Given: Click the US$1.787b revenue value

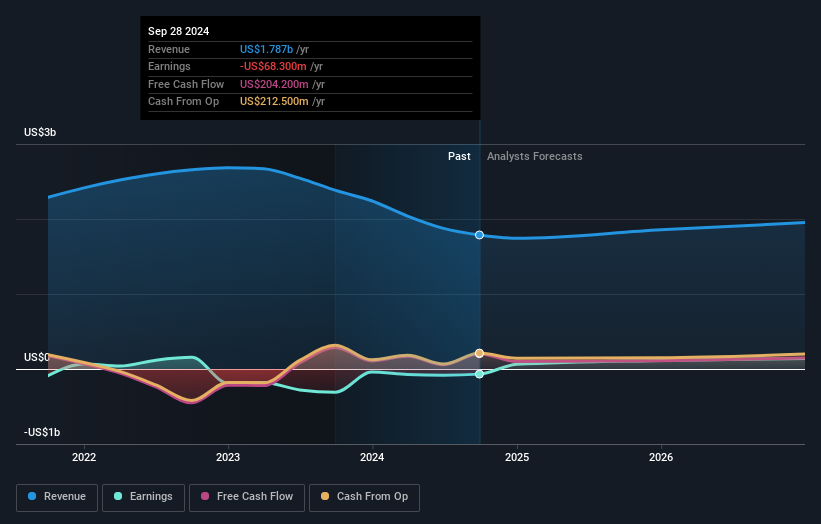Looking at the screenshot, I should coord(266,49).
